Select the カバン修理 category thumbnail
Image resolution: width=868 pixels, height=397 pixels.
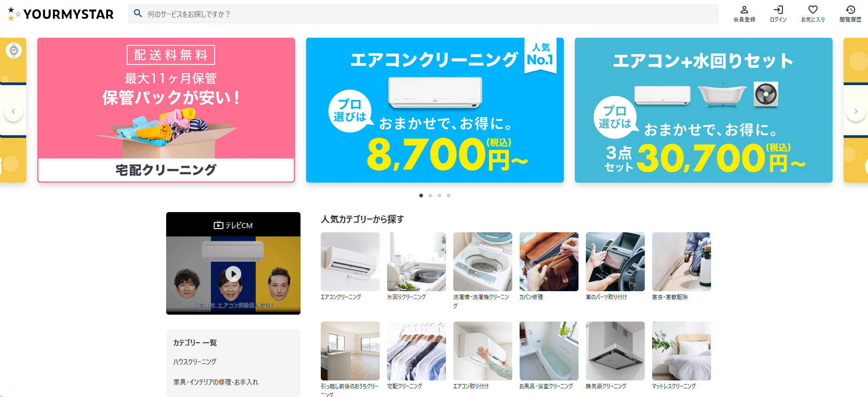tap(549, 262)
